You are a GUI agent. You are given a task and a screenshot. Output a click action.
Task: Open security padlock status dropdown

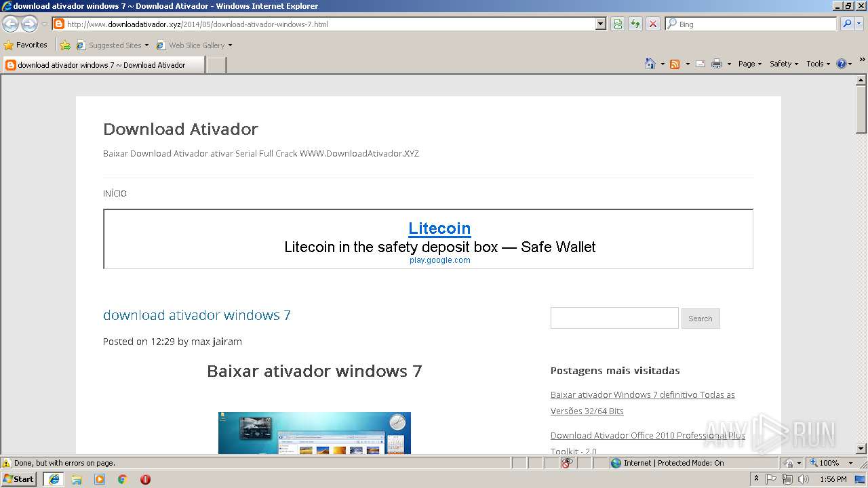coord(793,463)
